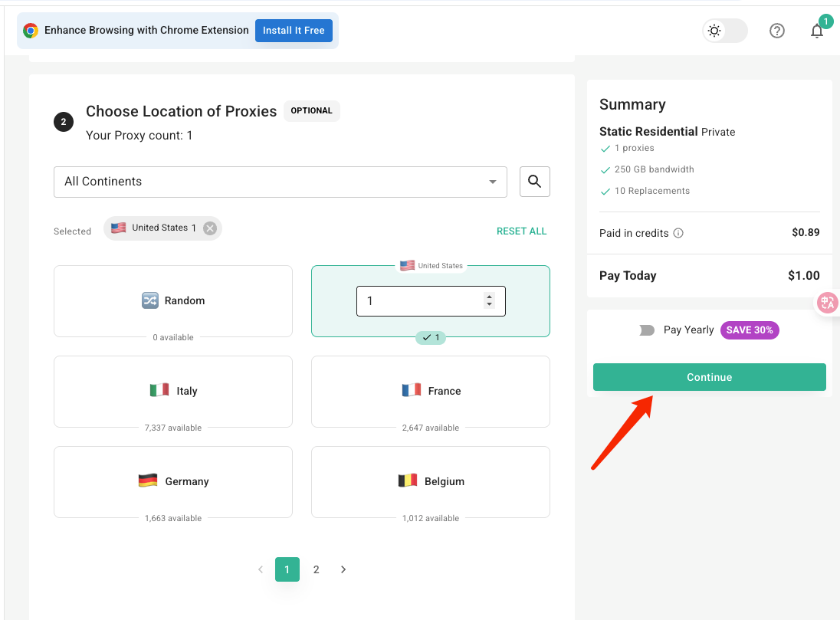
Task: Select the France location card
Action: [431, 392]
